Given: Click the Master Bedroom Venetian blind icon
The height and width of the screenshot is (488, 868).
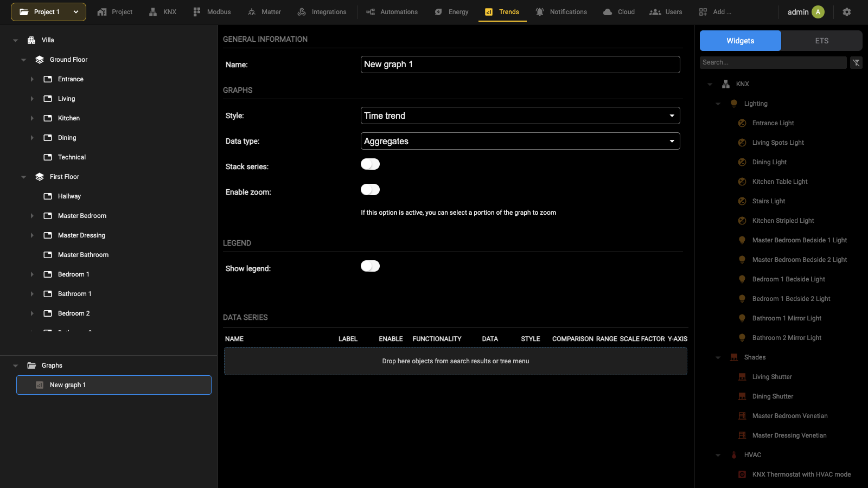Looking at the screenshot, I should pos(742,416).
